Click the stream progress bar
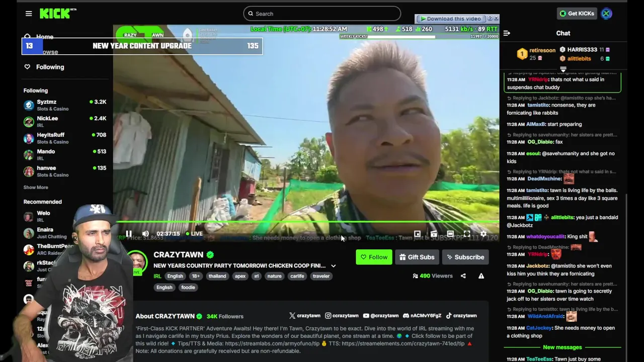Viewport: 644px width, 362px height. tap(307, 222)
